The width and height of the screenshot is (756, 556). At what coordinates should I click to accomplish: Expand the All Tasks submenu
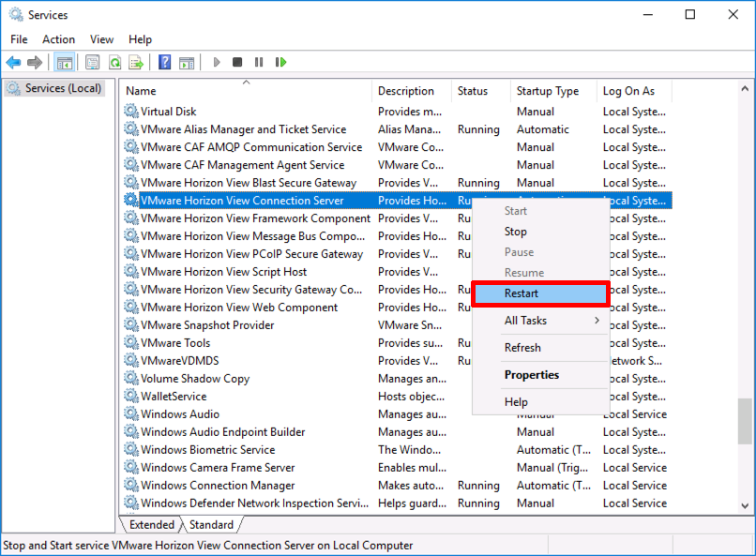(540, 321)
